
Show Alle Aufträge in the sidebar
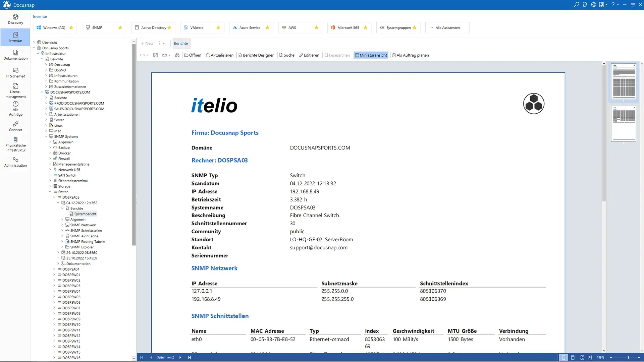coord(15,109)
